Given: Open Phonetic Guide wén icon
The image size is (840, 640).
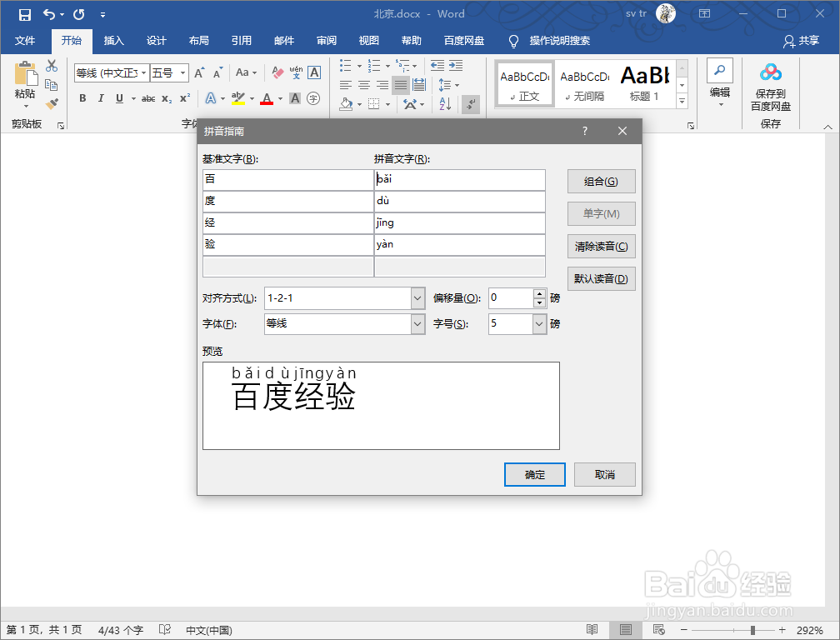Looking at the screenshot, I should (x=297, y=72).
